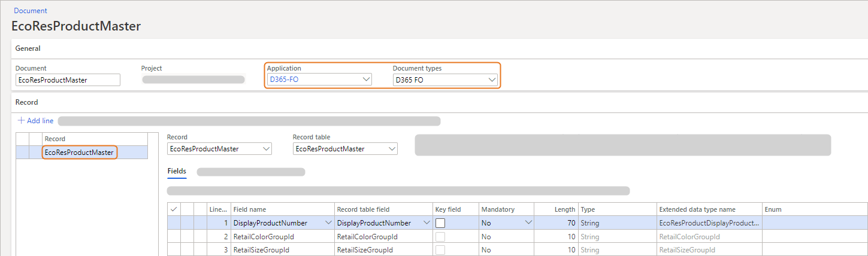
Task: Toggle Key field checkbox for DisplayProductNumber
Action: pyautogui.click(x=440, y=223)
